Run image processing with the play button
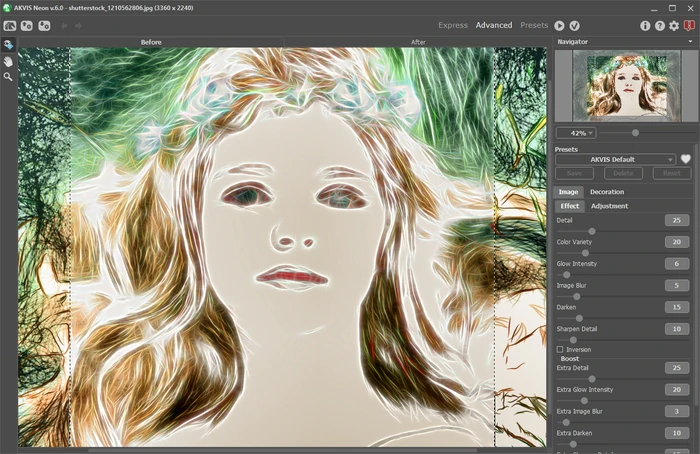This screenshot has height=454, width=700. (559, 26)
